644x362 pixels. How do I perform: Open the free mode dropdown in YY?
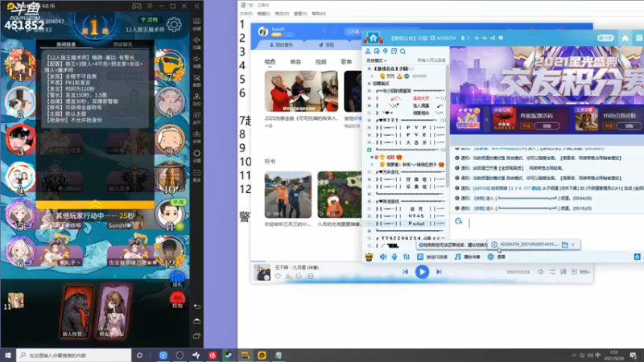pos(376,61)
